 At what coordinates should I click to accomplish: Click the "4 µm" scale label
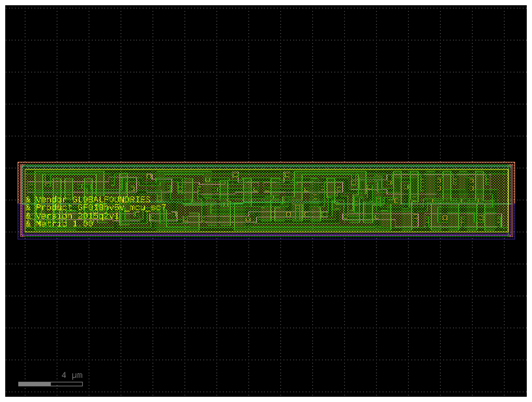(x=72, y=375)
